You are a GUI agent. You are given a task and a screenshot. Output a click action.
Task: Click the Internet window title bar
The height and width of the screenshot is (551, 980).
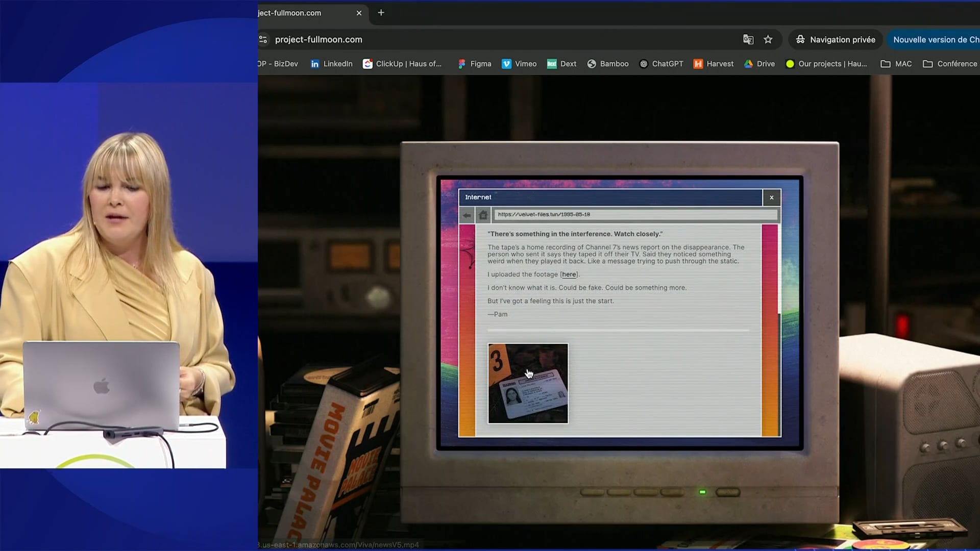tap(610, 197)
